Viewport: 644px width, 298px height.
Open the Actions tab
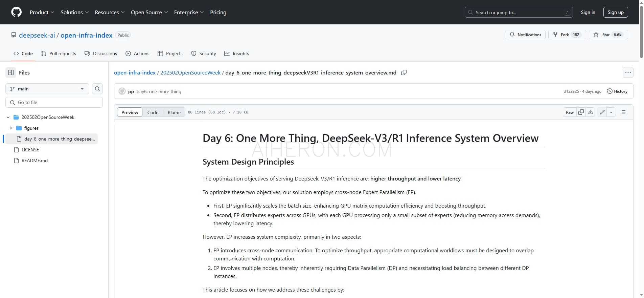(x=137, y=54)
